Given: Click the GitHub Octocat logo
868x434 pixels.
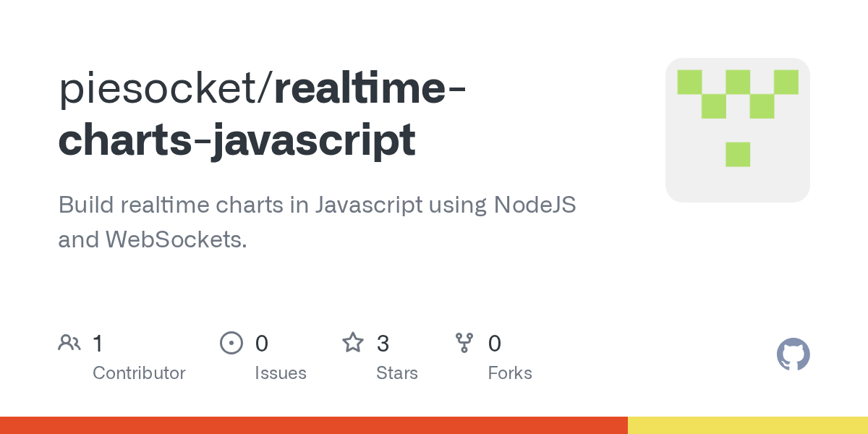Looking at the screenshot, I should coord(793,354).
